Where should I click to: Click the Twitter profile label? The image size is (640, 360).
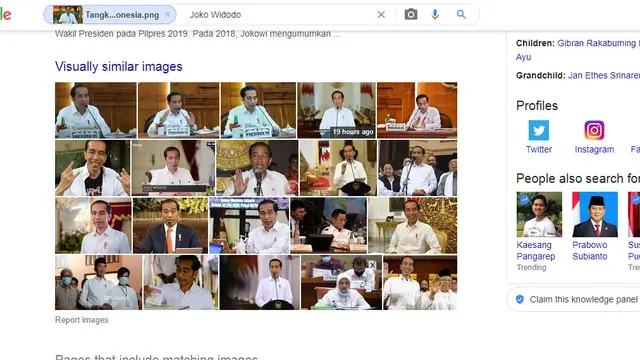coord(539,149)
